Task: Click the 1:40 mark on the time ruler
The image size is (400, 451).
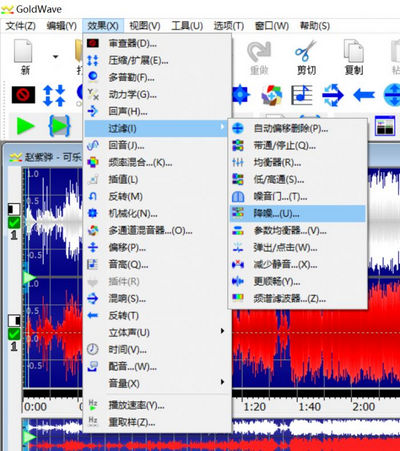Action: [310, 407]
